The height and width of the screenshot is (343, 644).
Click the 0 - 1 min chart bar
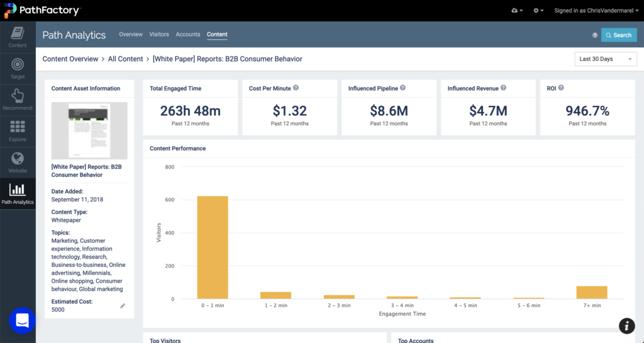[213, 247]
